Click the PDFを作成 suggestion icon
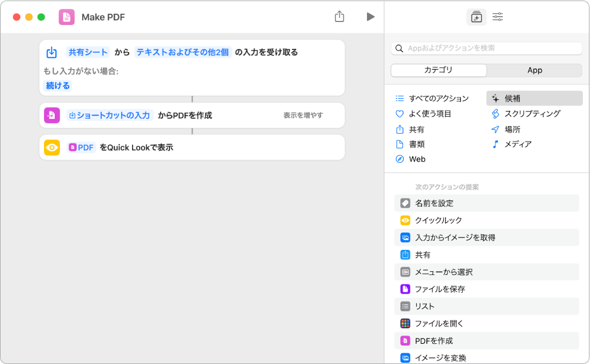This screenshot has height=364, width=590. point(405,341)
